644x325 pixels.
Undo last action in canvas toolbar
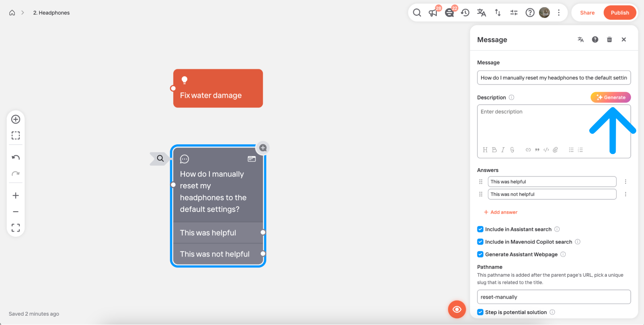tap(16, 158)
